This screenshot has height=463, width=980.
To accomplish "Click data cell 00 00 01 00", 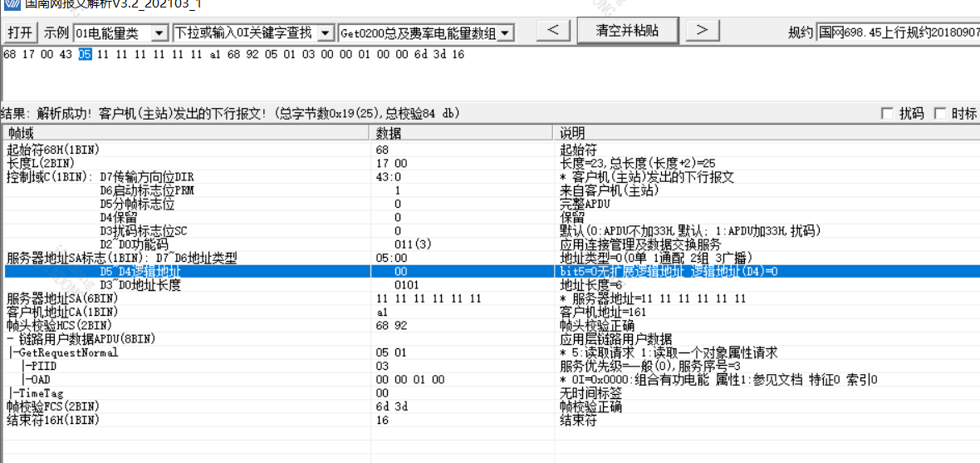I will (x=410, y=379).
